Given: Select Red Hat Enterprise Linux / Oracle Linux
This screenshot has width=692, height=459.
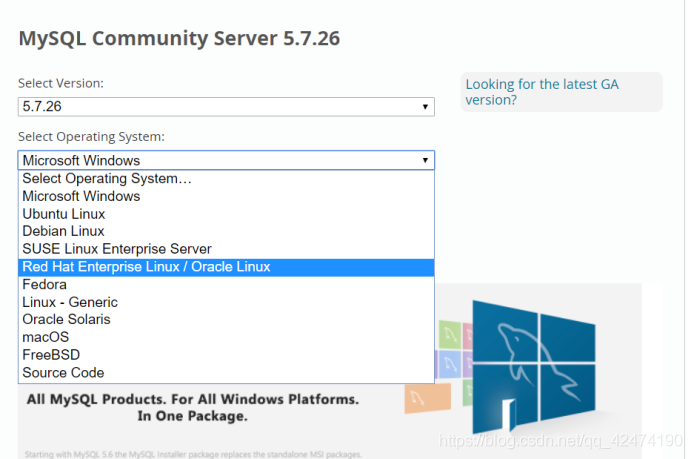Looking at the screenshot, I should coord(226,267).
